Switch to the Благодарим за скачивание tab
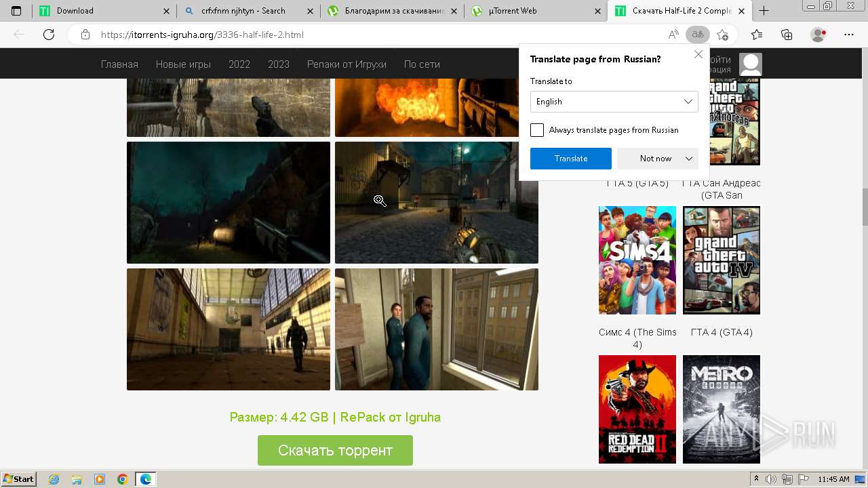 (x=393, y=11)
